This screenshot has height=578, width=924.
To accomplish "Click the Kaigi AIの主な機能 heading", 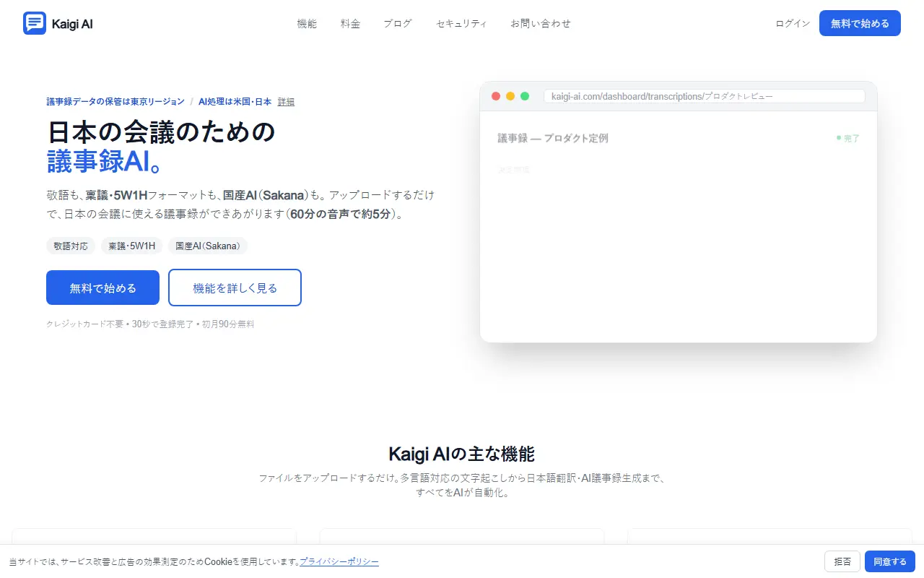I will tap(462, 454).
